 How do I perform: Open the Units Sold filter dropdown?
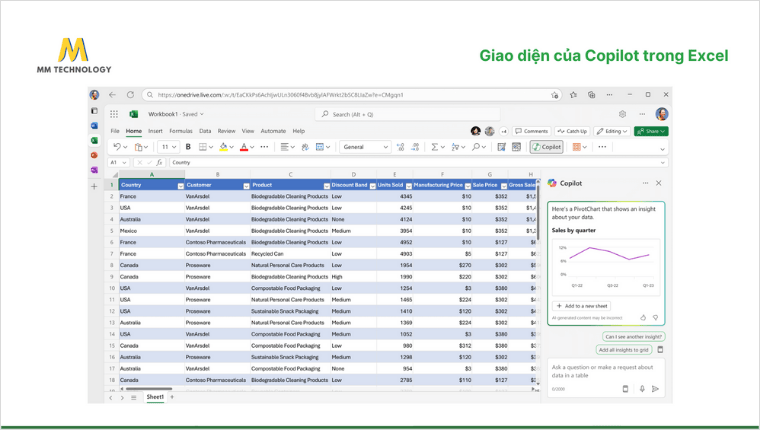click(409, 186)
